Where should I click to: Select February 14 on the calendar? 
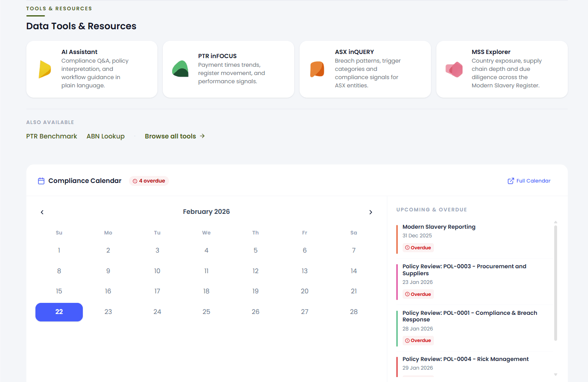point(354,271)
